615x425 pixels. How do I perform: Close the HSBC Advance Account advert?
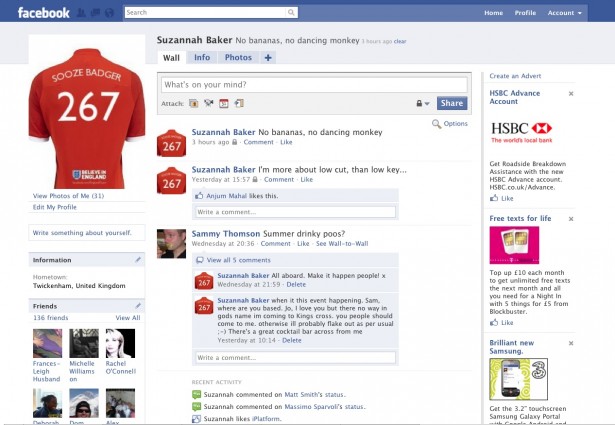click(571, 93)
